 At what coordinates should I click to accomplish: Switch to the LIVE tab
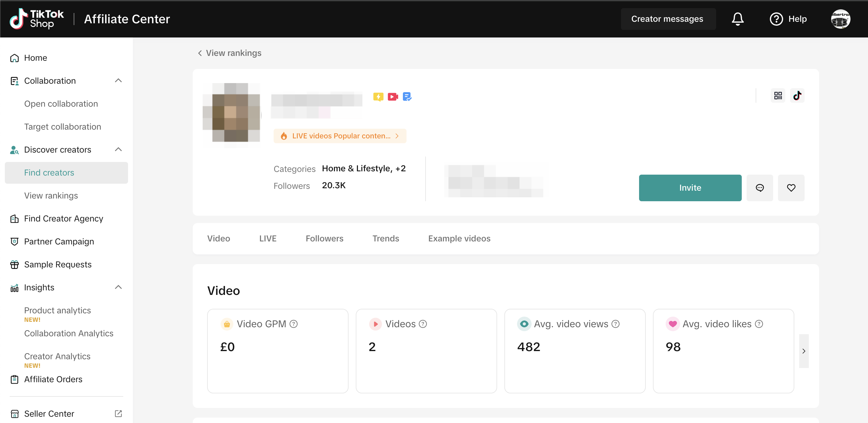pos(268,238)
